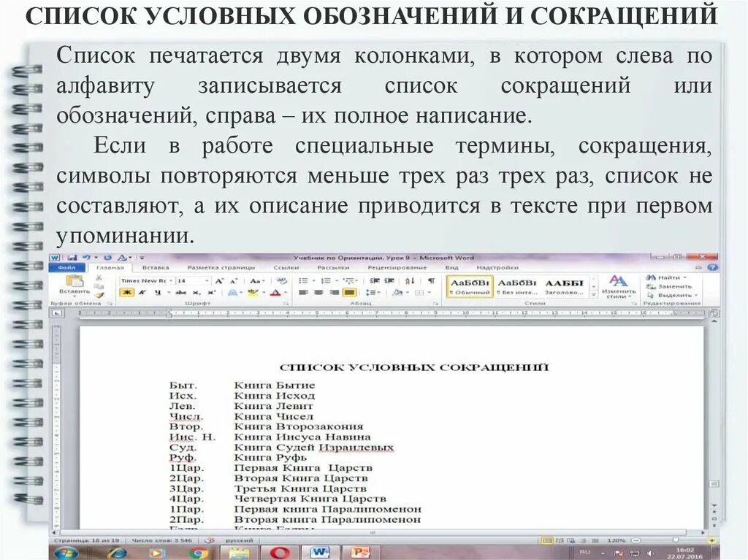The image size is (748, 560).
Task: Click the Borders icon in the paragraph group
Action: click(419, 292)
